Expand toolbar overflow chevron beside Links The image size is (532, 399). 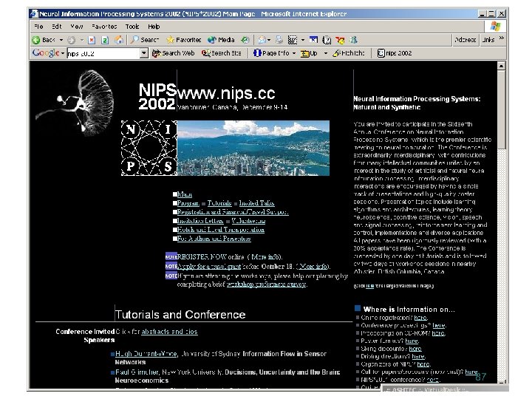[x=502, y=38]
